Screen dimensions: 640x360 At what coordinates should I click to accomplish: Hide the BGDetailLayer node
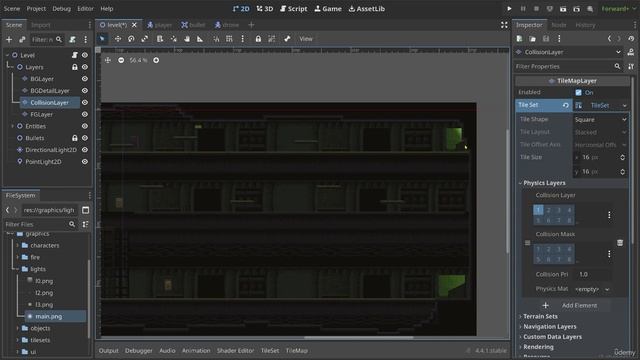click(84, 90)
